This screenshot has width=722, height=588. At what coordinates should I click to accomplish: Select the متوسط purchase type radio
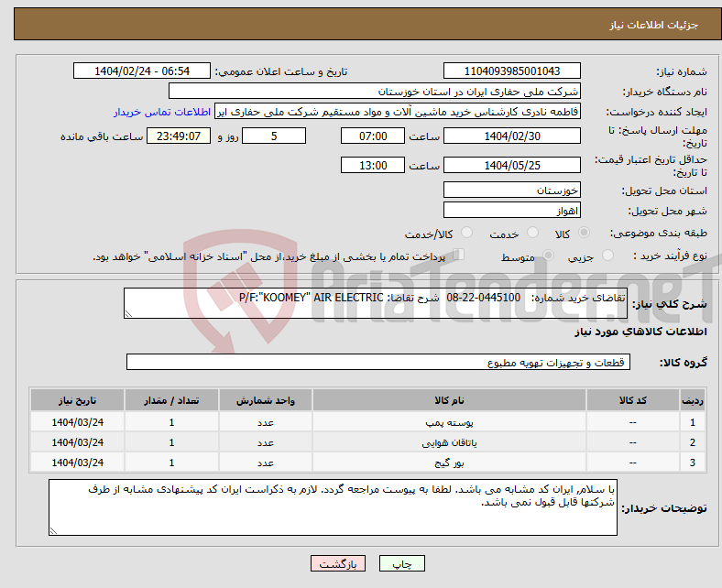click(x=548, y=256)
